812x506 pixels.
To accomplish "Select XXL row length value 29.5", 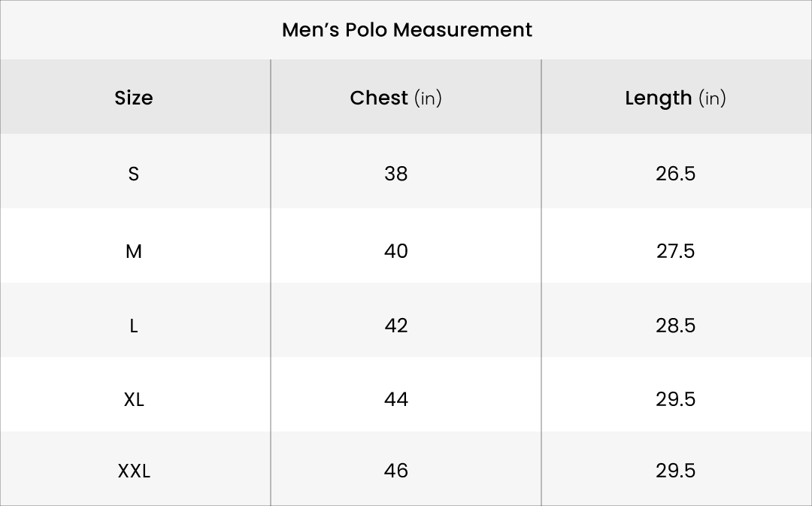I will (x=675, y=471).
